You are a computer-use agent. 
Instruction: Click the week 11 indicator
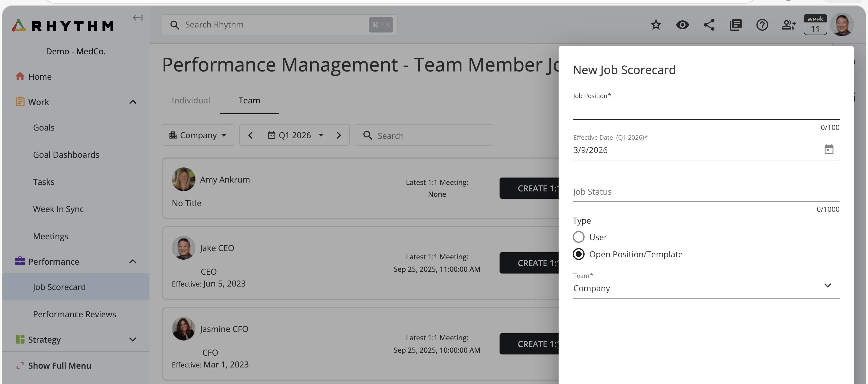[815, 25]
